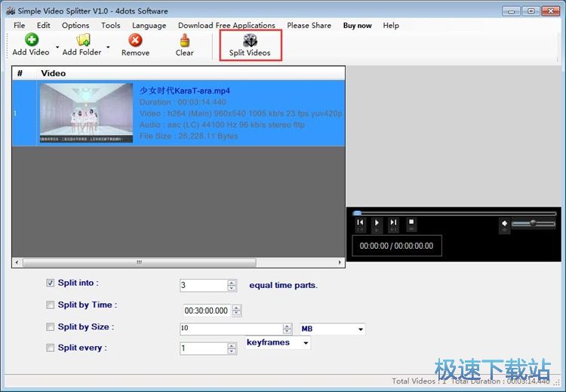
Task: Enable the Split by Size checkbox
Action: (50, 326)
